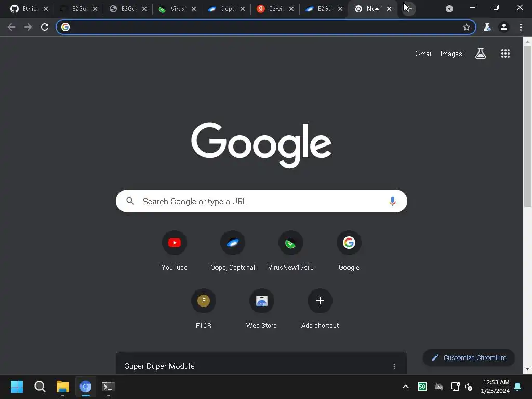Click the Super Duper Module heading
This screenshot has width=532, height=399.
pos(159,366)
